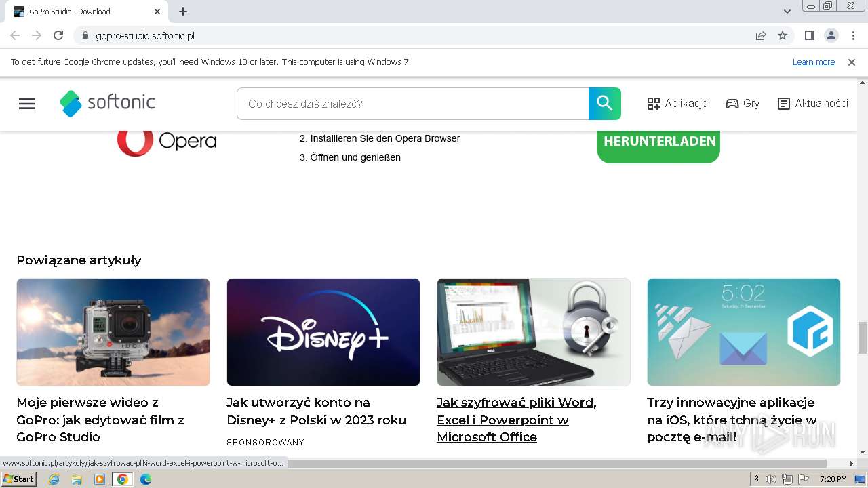868x488 pixels.
Task: Open 'Trzy innowacyjne aplikacje na iOS' article link
Action: tap(732, 420)
